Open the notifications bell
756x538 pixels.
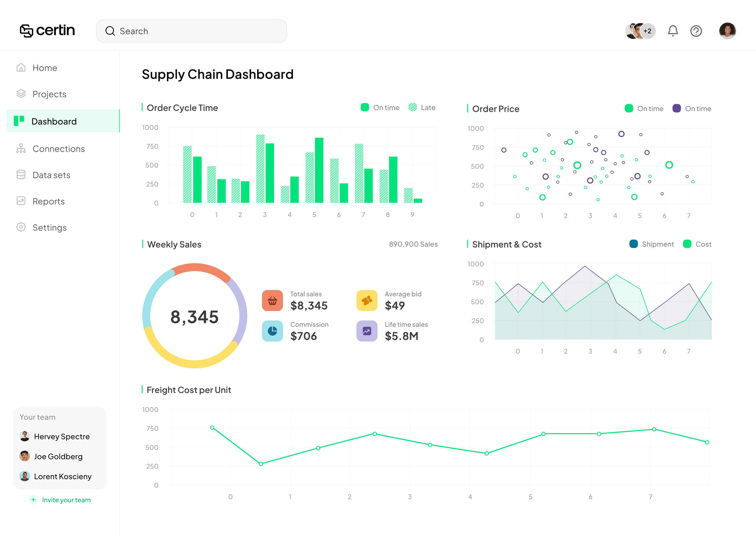tap(673, 31)
